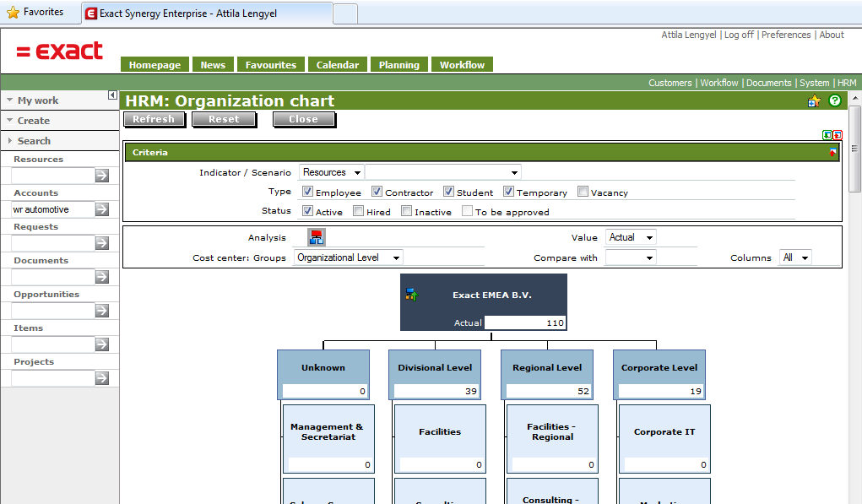Image resolution: width=862 pixels, height=504 pixels.
Task: Click the Reset button
Action: (224, 119)
